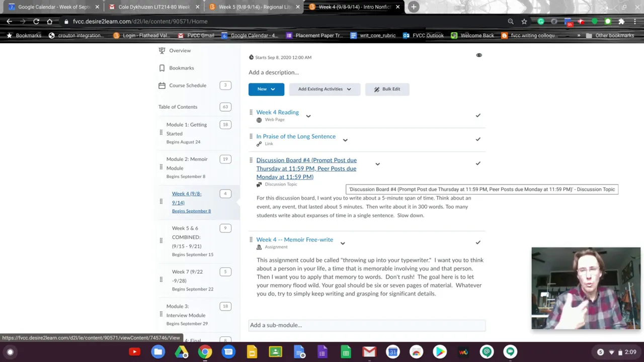Select Week 4 (9/8-9/14) in sidebar
This screenshot has width=644, height=362.
[x=187, y=198]
